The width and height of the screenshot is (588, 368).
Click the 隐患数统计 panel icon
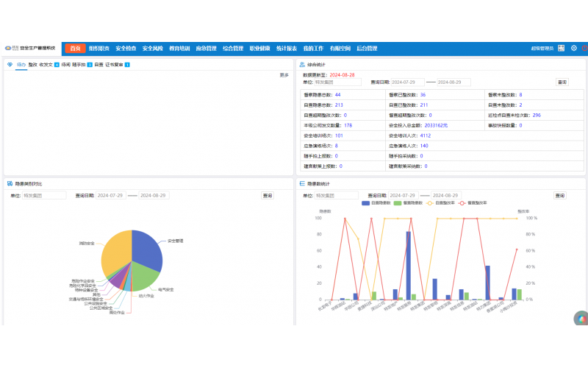302,183
